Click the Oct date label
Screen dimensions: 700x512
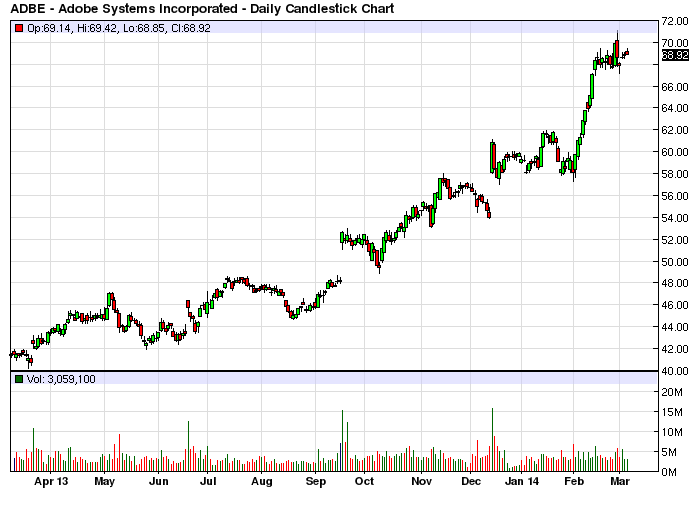364,482
